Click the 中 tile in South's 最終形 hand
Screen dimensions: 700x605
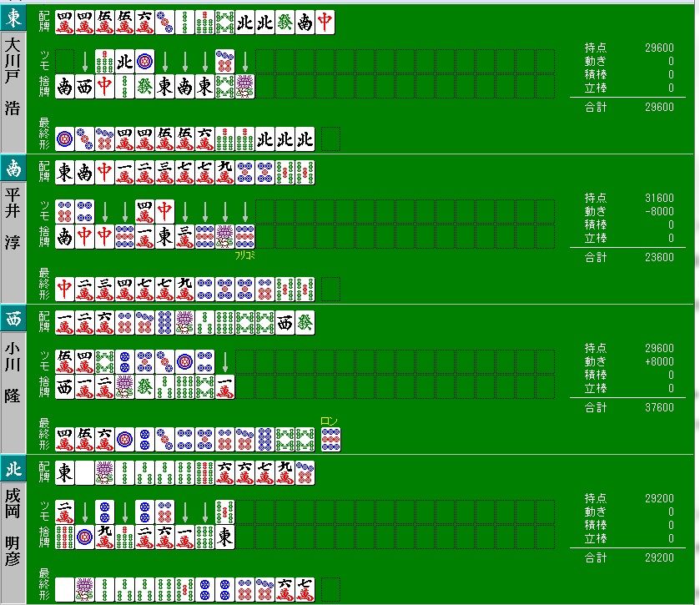pyautogui.click(x=64, y=290)
